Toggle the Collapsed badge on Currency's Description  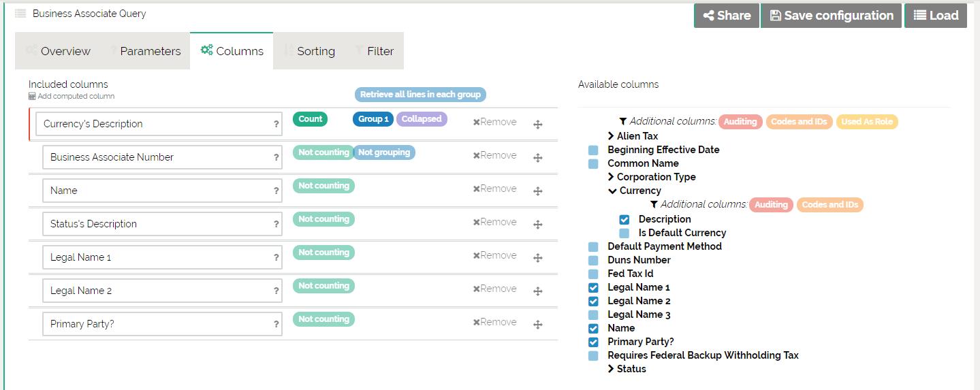pos(422,119)
